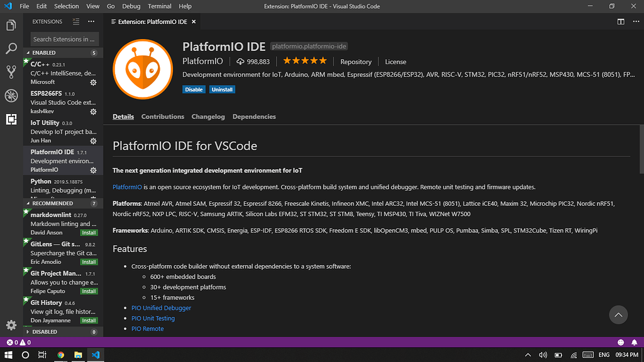Install the Git History extension
This screenshot has height=362, width=644.
pos(89,320)
